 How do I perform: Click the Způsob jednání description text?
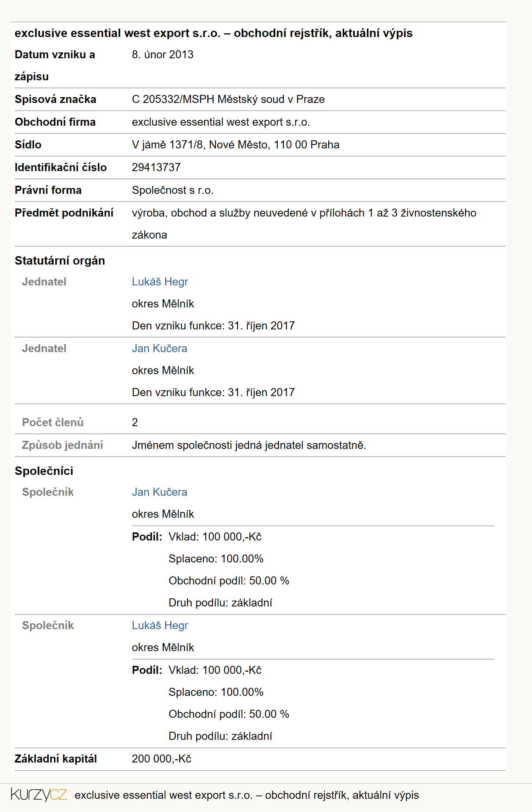click(x=249, y=445)
